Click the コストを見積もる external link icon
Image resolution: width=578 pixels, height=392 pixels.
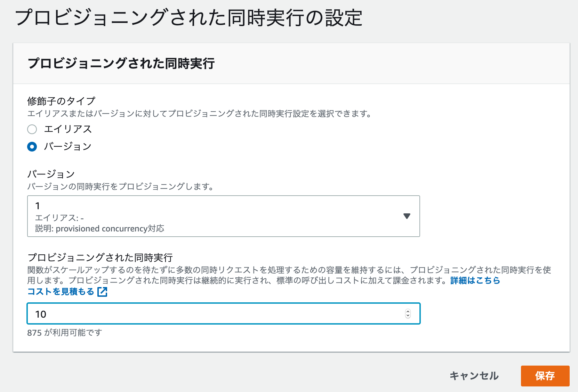pos(103,292)
